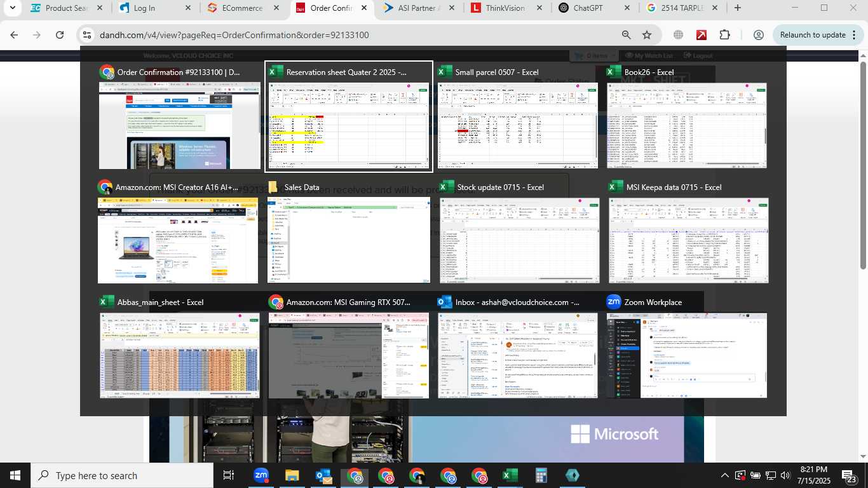Open the Chrome tab search dropdown
The height and width of the screenshot is (488, 868).
coord(12,8)
